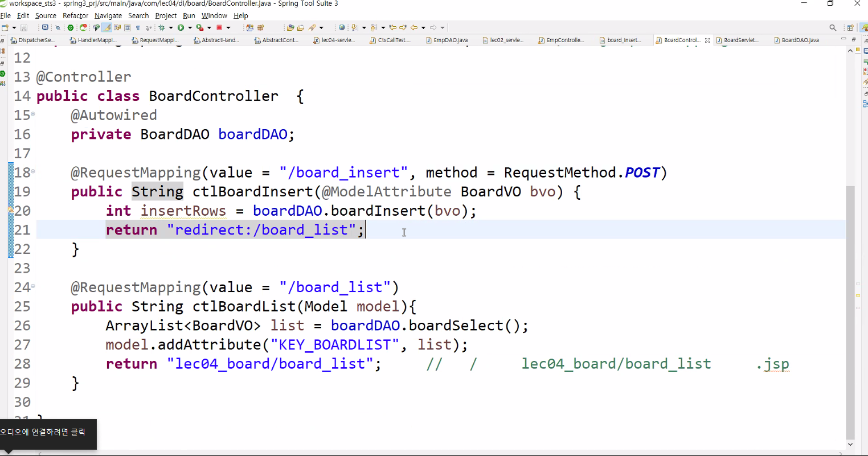
Task: Click the red Stop icon
Action: click(x=219, y=27)
